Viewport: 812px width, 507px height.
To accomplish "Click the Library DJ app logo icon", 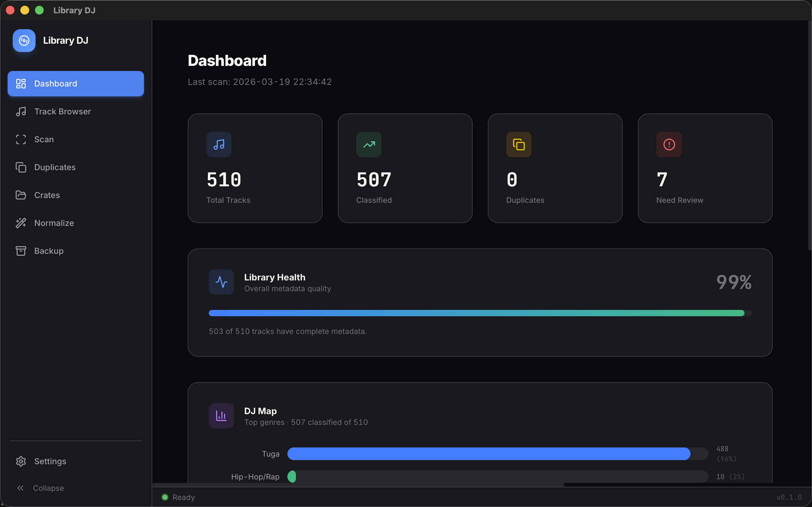I will (23, 40).
